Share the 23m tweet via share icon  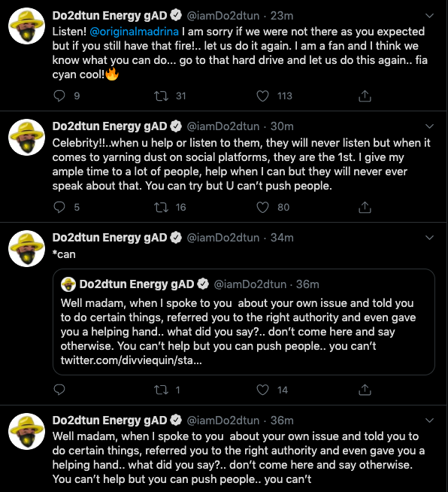tap(365, 96)
